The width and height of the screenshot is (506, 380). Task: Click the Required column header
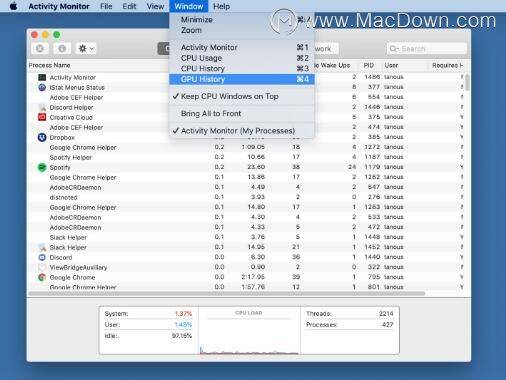pos(448,65)
